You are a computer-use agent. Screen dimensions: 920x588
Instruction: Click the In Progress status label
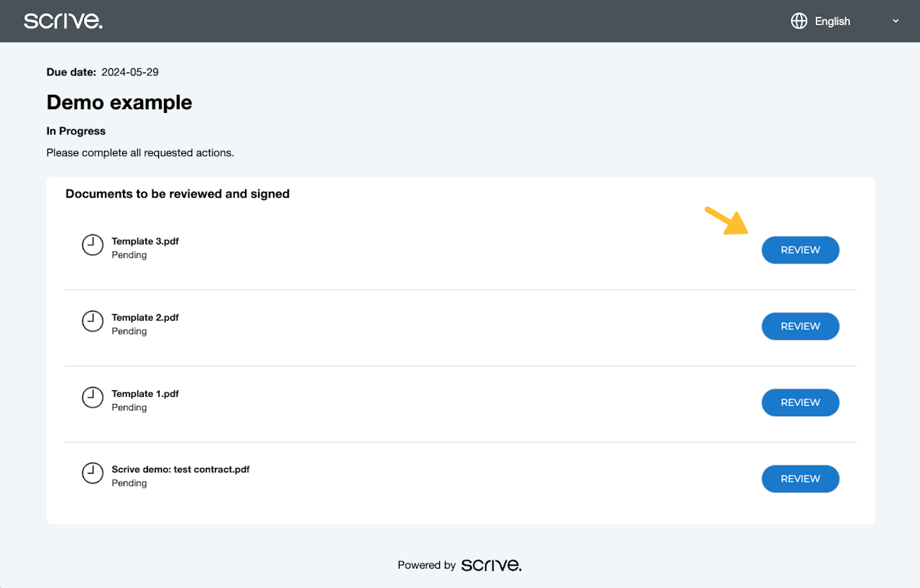click(76, 131)
